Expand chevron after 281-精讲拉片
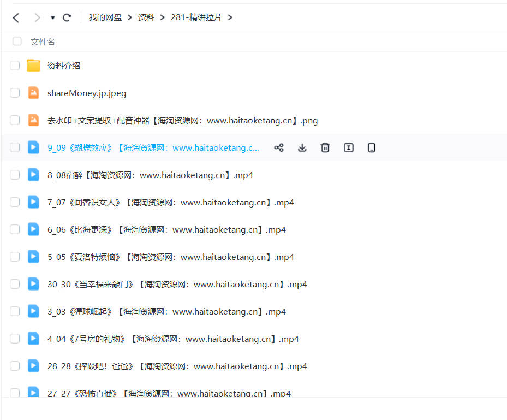 230,17
